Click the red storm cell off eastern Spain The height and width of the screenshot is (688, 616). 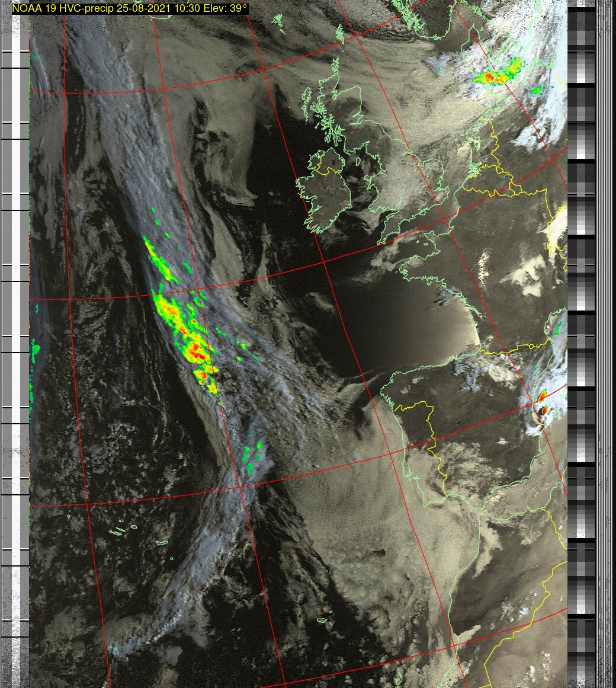point(543,407)
